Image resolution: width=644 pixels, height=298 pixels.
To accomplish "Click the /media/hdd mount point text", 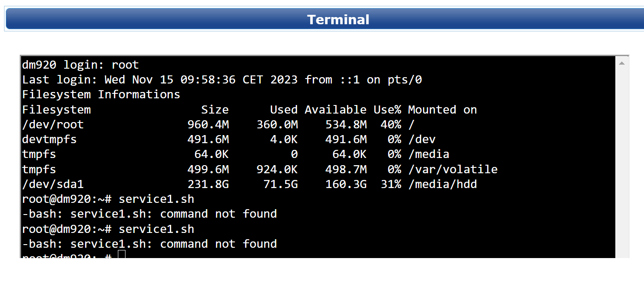I will click(442, 184).
